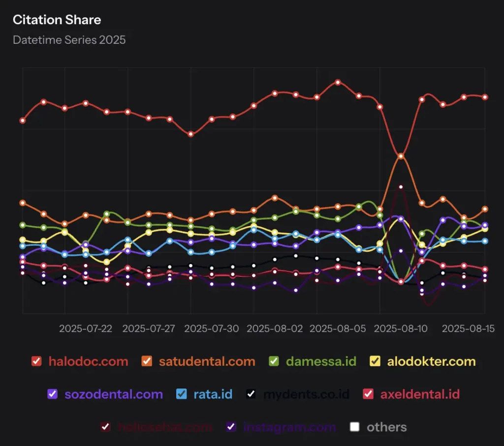Image resolution: width=504 pixels, height=446 pixels.
Task: Click the highest data point on the halodoc.com line
Action: (338, 82)
